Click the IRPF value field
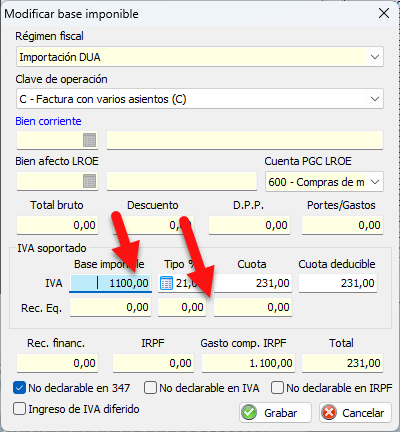400x432 pixels. tap(153, 363)
